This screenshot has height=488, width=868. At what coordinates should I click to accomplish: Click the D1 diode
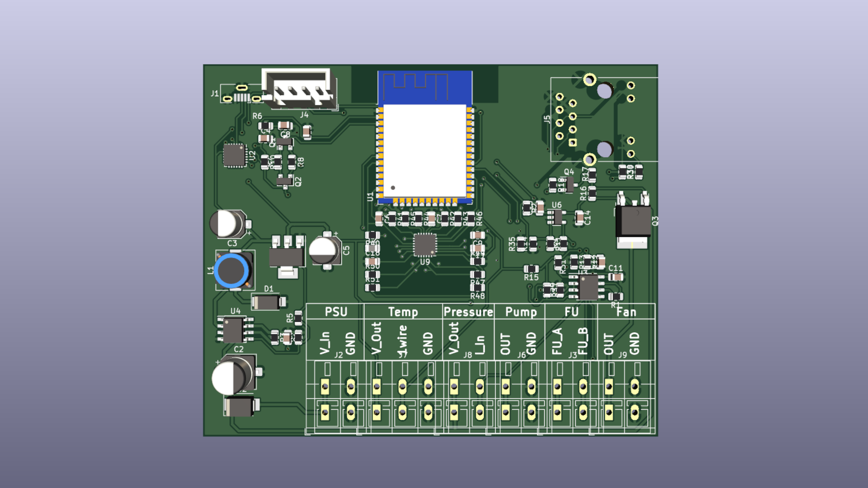[267, 302]
